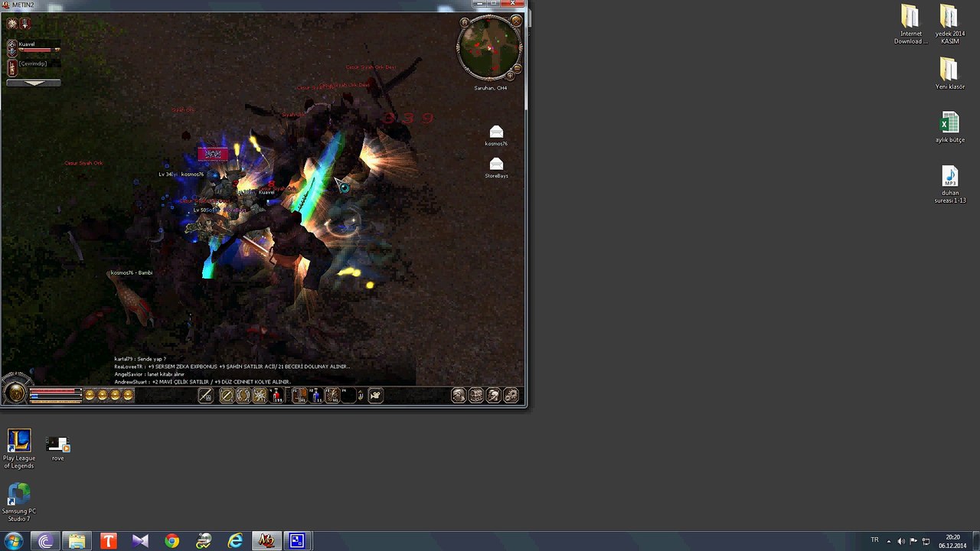
Task: Click the 'Saruhan, CH4' label under the minimap
Action: tap(490, 88)
